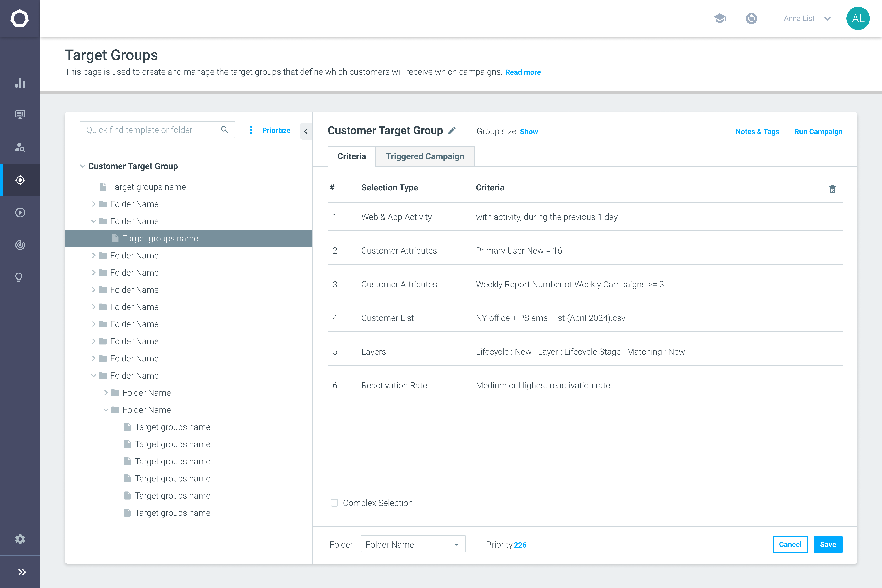The image size is (882, 588).
Task: Switch to the Criteria tab
Action: point(351,156)
